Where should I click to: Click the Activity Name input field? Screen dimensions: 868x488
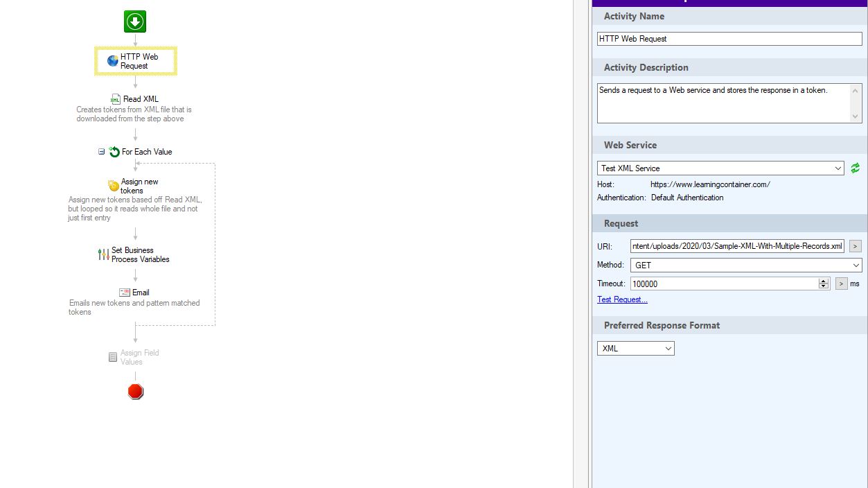pyautogui.click(x=729, y=39)
